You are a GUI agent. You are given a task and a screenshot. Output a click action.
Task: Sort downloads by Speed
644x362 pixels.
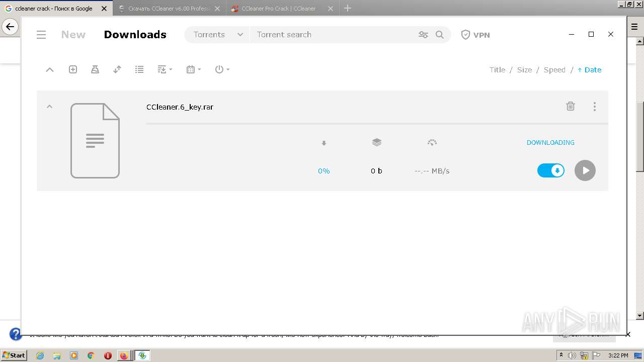coord(554,70)
